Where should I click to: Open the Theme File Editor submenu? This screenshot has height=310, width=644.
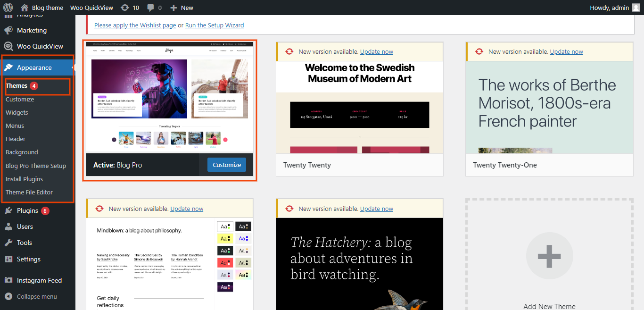pos(29,192)
